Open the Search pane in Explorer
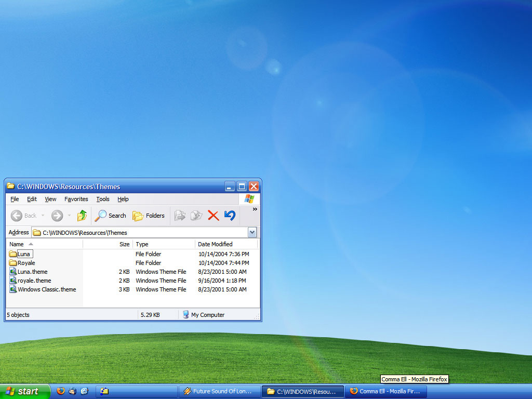The image size is (532, 399). (x=111, y=216)
